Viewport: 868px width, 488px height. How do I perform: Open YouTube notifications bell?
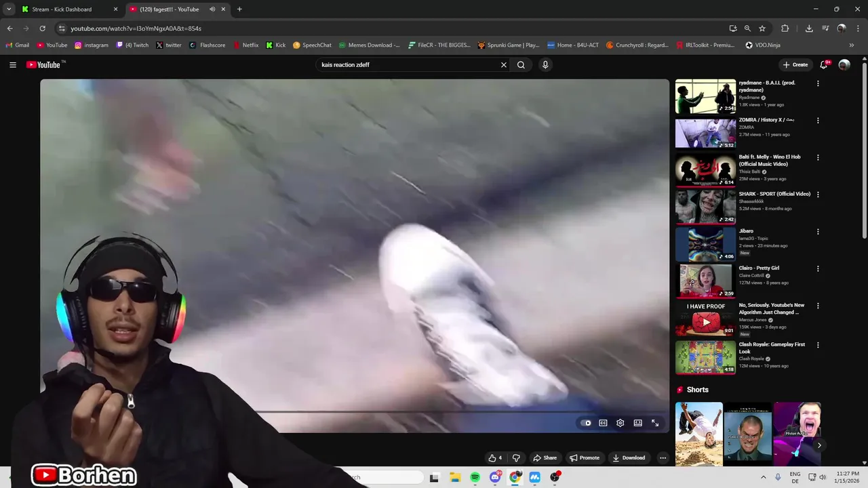tap(823, 65)
